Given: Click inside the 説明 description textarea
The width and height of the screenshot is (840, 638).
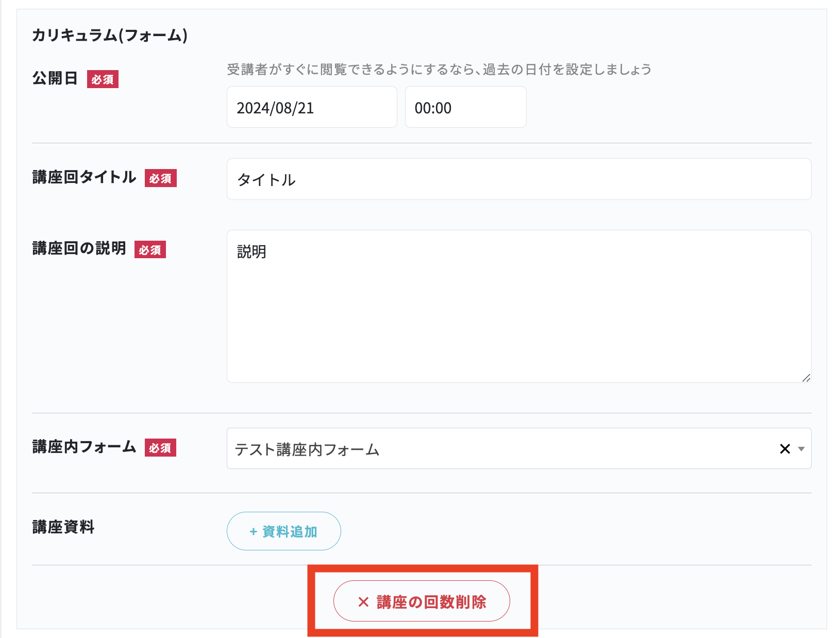Looking at the screenshot, I should [518, 306].
